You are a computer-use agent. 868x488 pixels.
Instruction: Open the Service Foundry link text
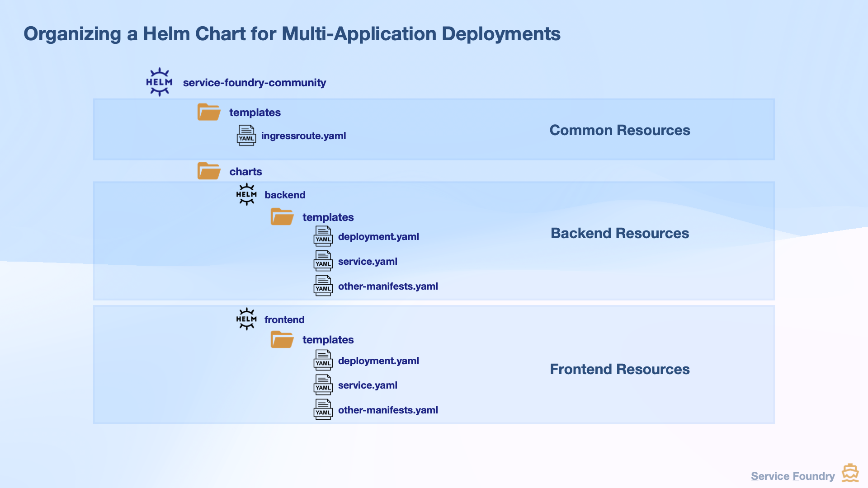[x=793, y=476]
